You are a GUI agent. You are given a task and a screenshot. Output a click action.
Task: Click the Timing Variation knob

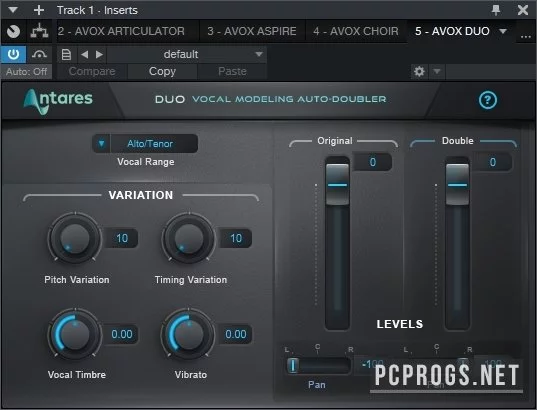[189, 238]
